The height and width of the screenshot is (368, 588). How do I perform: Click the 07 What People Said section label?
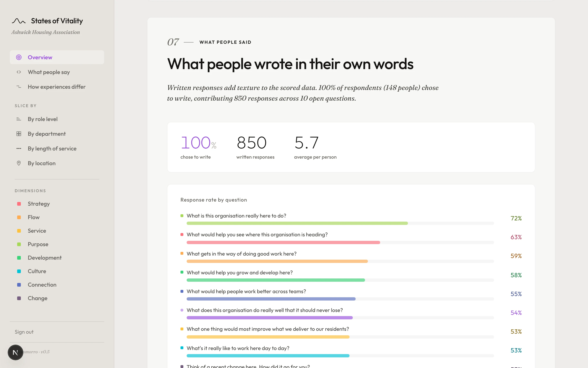click(x=209, y=42)
